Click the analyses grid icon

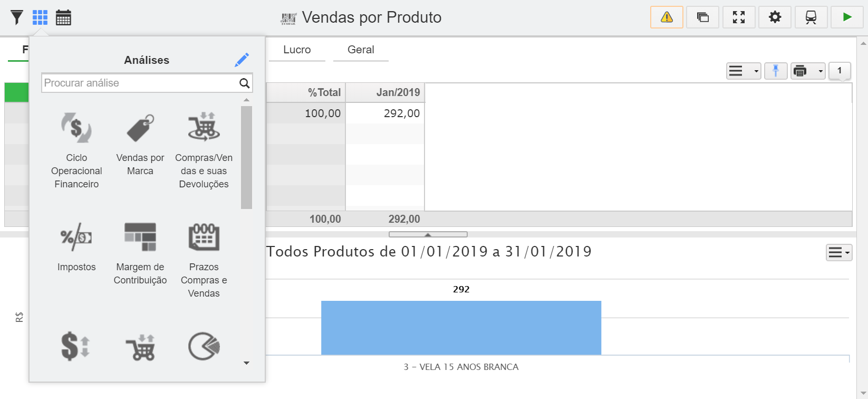pos(40,17)
